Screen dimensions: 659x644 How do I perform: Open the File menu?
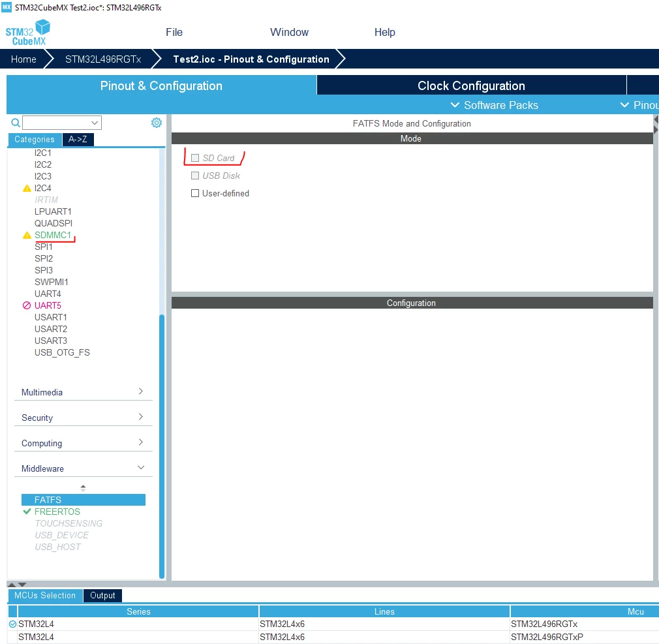coord(174,33)
